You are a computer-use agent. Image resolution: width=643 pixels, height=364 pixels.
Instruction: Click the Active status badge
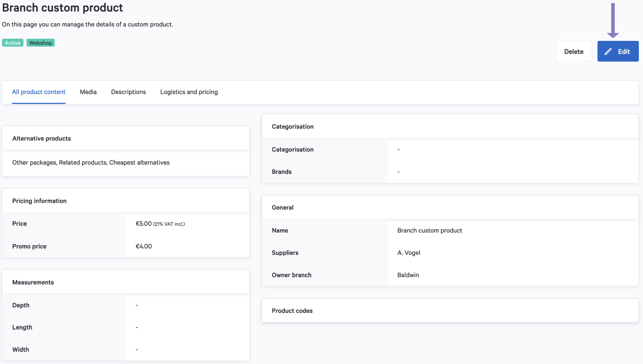pyautogui.click(x=13, y=43)
